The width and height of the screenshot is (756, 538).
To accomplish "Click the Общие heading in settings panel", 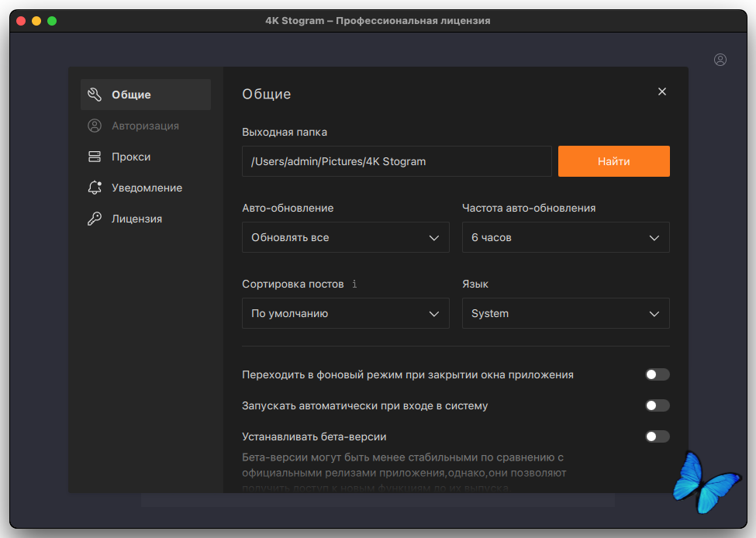I will (x=267, y=94).
